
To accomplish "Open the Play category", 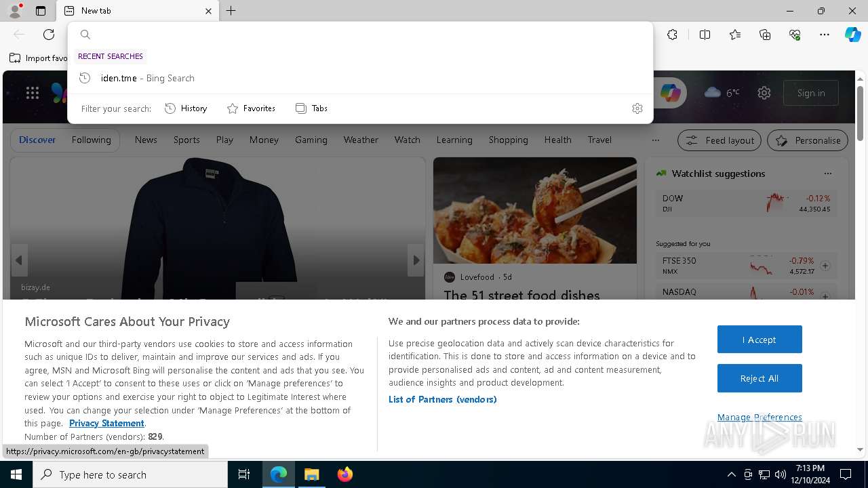I will point(224,140).
